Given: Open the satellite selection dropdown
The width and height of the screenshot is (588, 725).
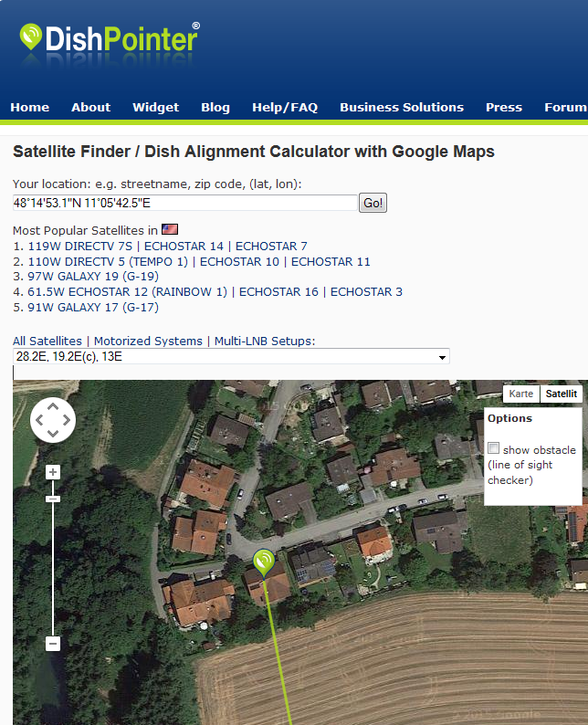Looking at the screenshot, I should 231,357.
